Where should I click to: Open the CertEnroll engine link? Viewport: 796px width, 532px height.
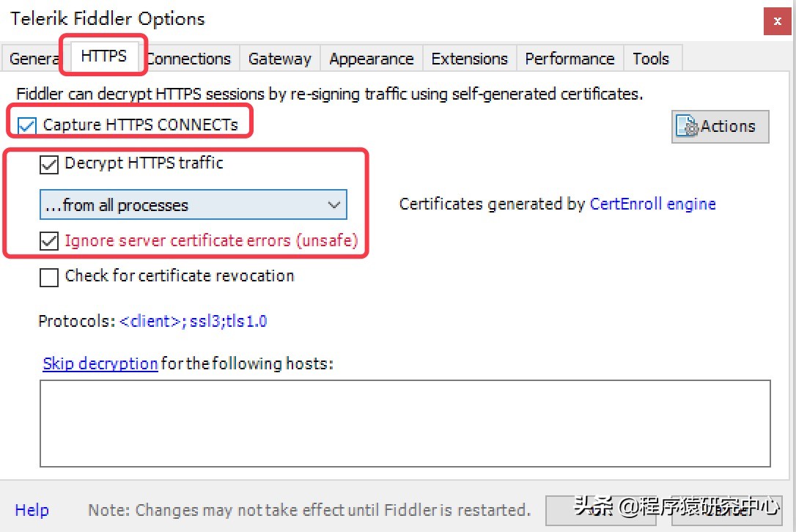coord(652,204)
